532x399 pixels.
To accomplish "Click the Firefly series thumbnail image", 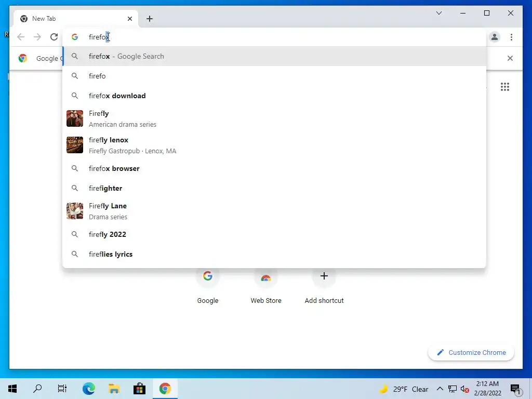I will [x=75, y=118].
